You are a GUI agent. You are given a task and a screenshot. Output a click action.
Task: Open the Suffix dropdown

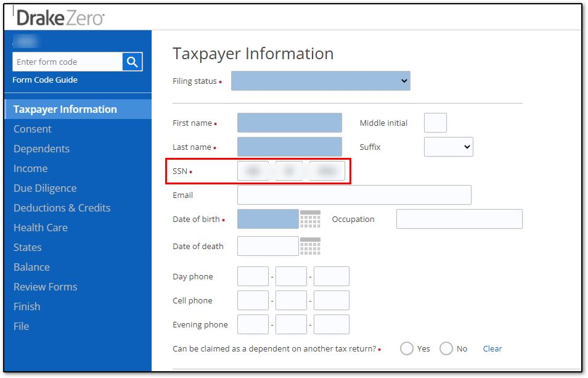(448, 147)
